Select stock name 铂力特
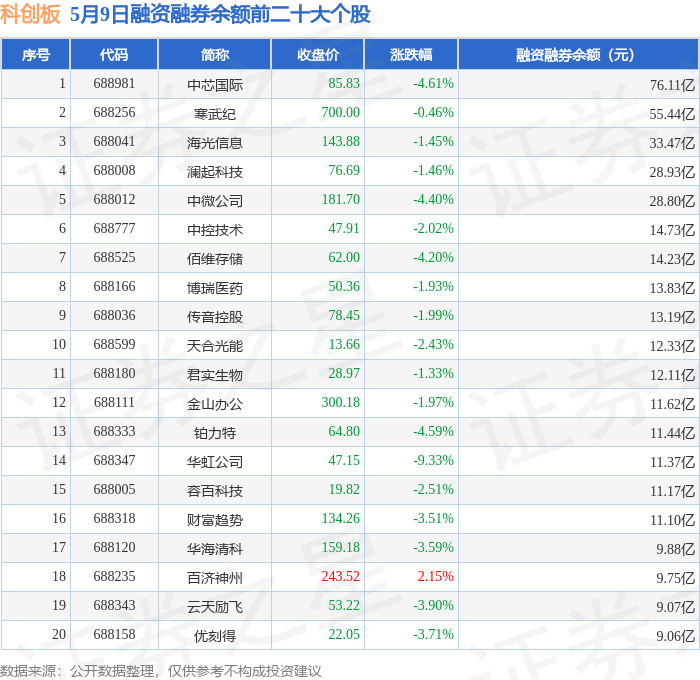This screenshot has width=700, height=680. (215, 433)
